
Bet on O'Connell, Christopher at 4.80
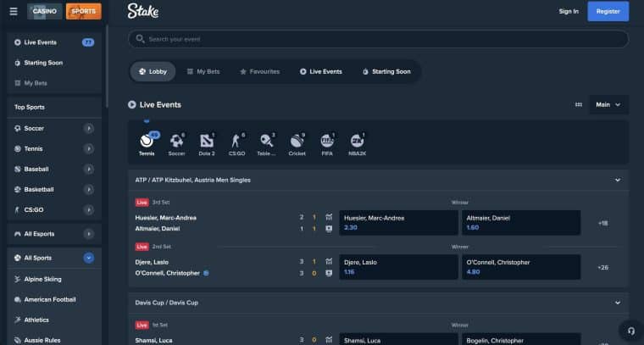pos(521,267)
